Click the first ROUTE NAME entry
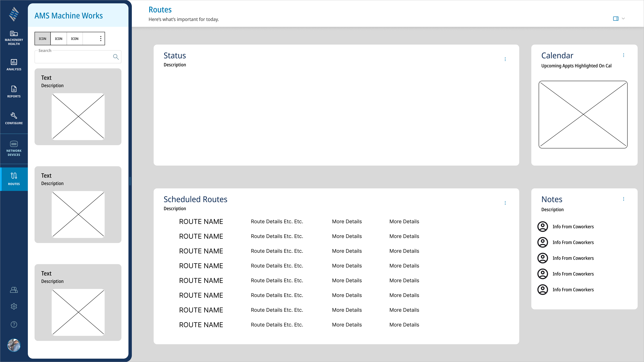The height and width of the screenshot is (362, 644). tap(201, 222)
